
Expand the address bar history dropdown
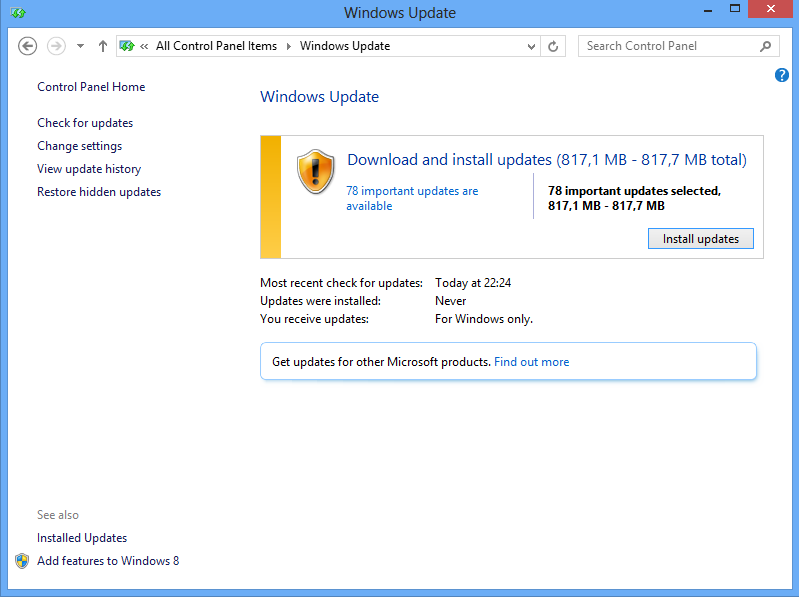[x=531, y=46]
